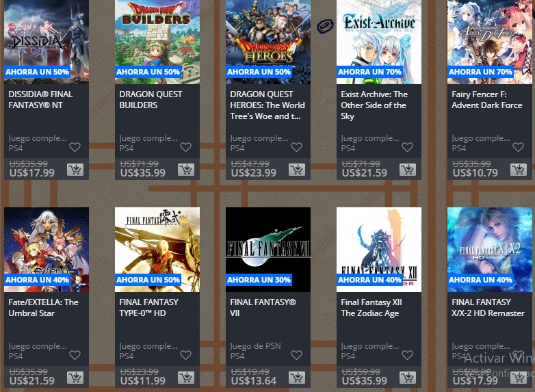Select the Exist Archive cover thumbnail
This screenshot has height=392, width=535.
pos(379,42)
